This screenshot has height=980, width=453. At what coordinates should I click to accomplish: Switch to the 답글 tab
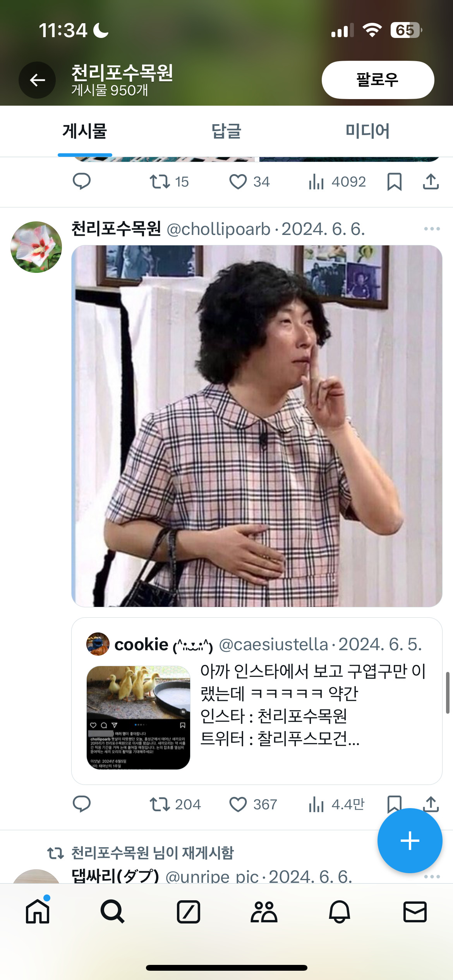tap(226, 131)
